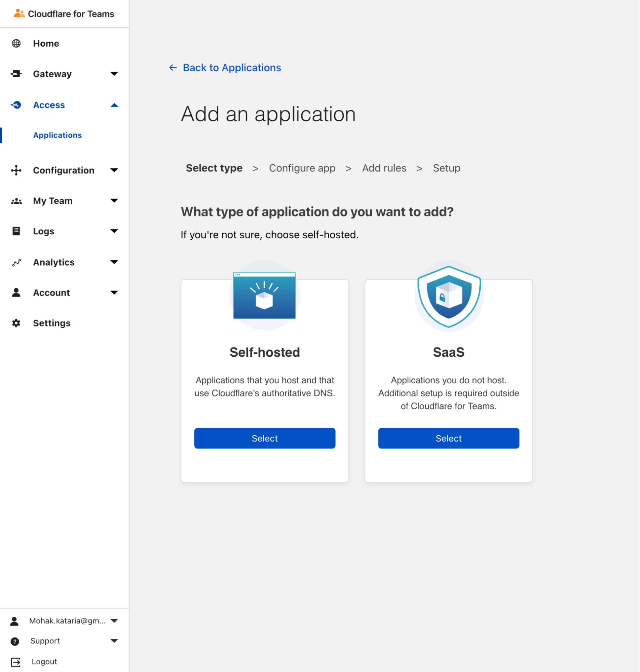Go to the Configure app step
This screenshot has width=640, height=672.
(x=302, y=168)
